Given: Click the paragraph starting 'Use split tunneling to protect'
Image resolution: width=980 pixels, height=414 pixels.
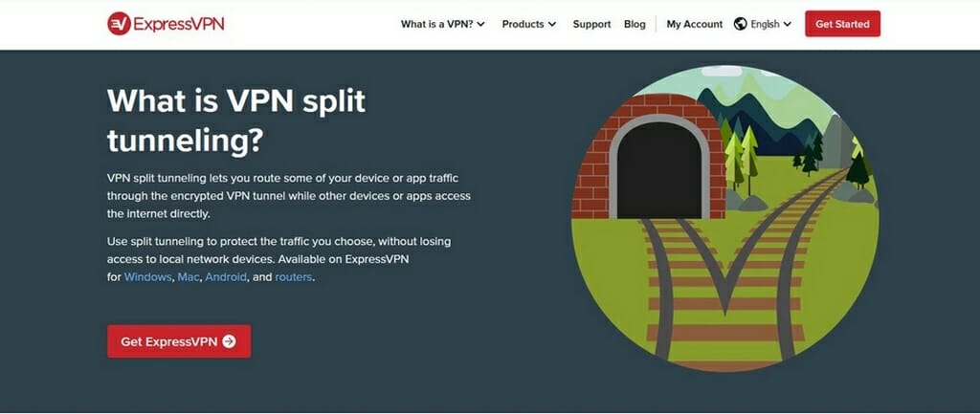Looking at the screenshot, I should (x=278, y=258).
